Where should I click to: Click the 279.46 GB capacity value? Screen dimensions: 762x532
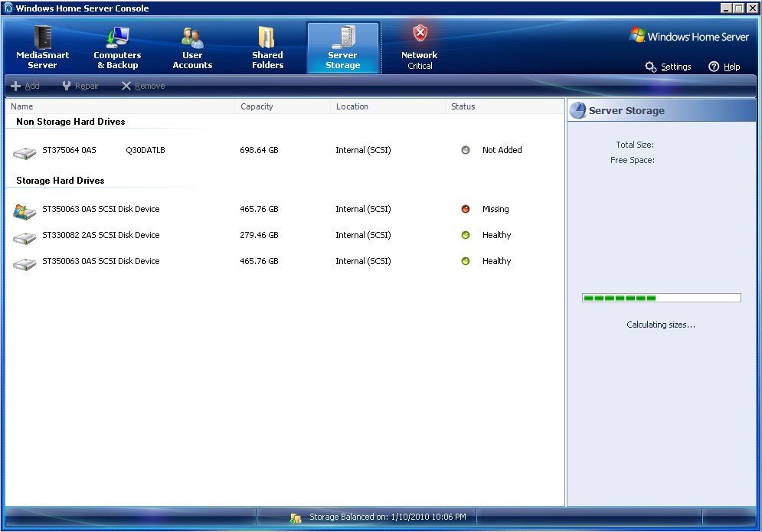pyautogui.click(x=259, y=235)
